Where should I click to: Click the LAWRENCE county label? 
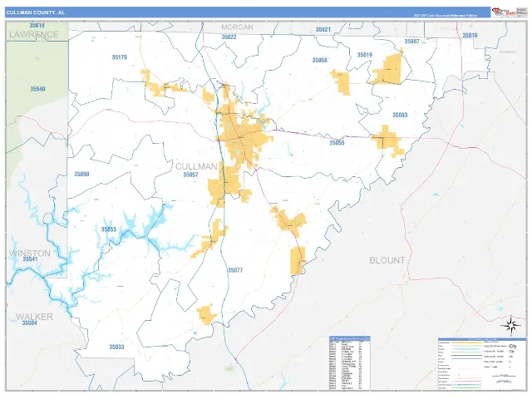pos(34,34)
